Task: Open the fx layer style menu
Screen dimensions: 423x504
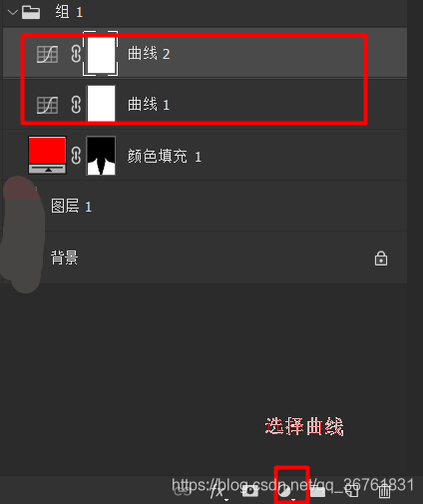Action: [x=218, y=491]
